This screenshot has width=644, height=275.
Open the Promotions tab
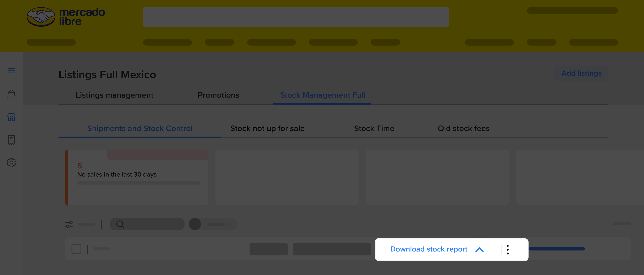[218, 95]
